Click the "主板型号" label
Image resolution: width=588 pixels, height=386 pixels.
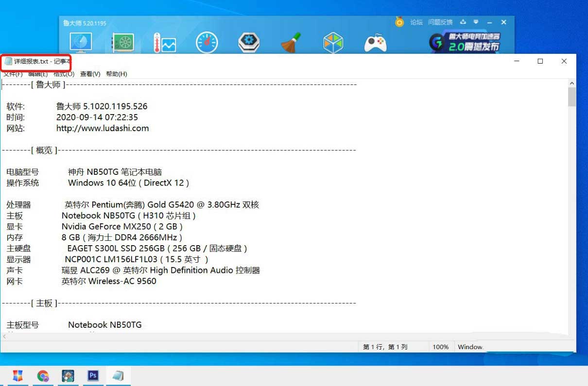[22, 325]
